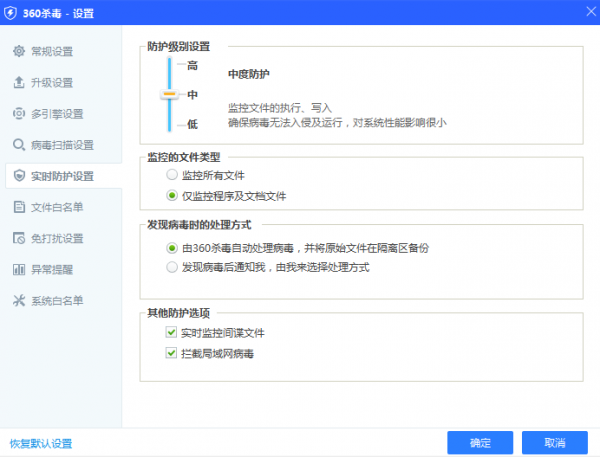600x457 pixels.
Task: Uncheck the 拦截局域网病毒 checkbox
Action: tap(173, 353)
